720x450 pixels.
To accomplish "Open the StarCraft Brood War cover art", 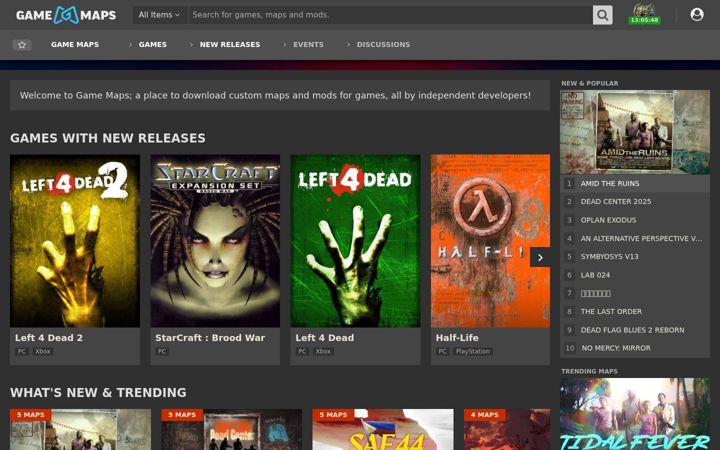I will pos(215,241).
